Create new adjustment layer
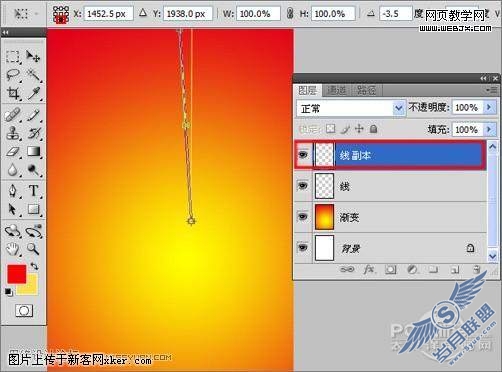This screenshot has height=372, width=502. coord(412,269)
